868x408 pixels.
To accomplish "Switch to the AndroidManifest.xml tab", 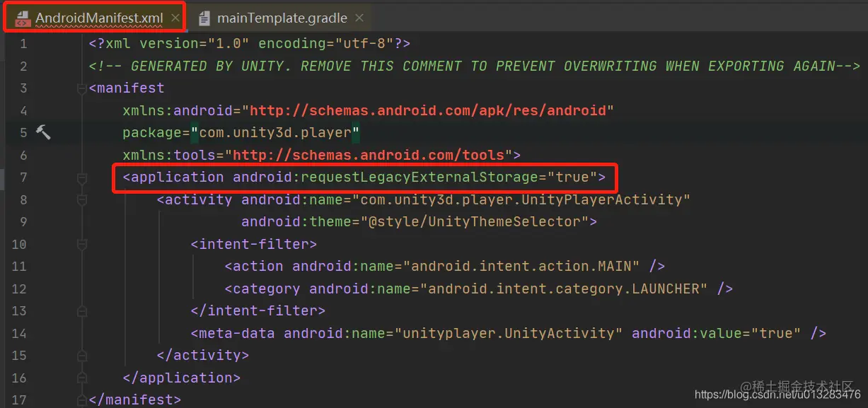I will click(x=98, y=18).
